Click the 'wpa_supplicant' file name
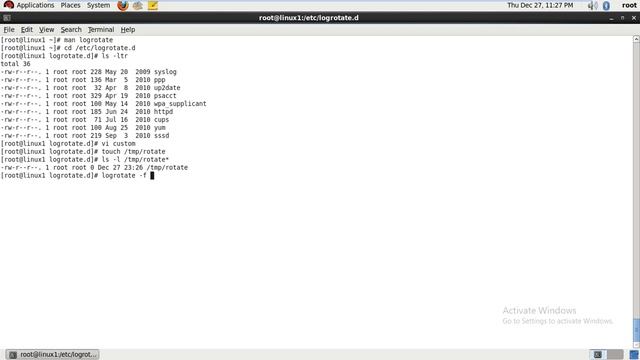The width and height of the screenshot is (640, 360). tap(180, 104)
